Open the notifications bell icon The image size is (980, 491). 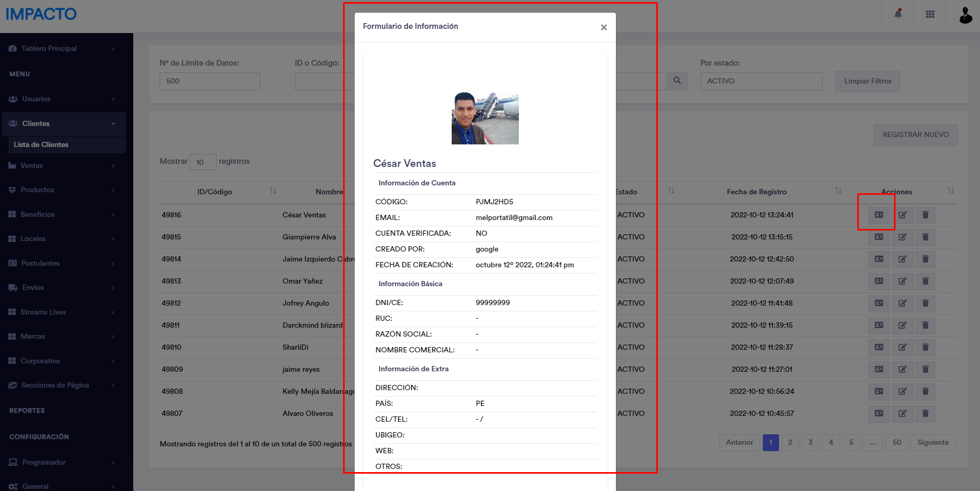pyautogui.click(x=898, y=14)
